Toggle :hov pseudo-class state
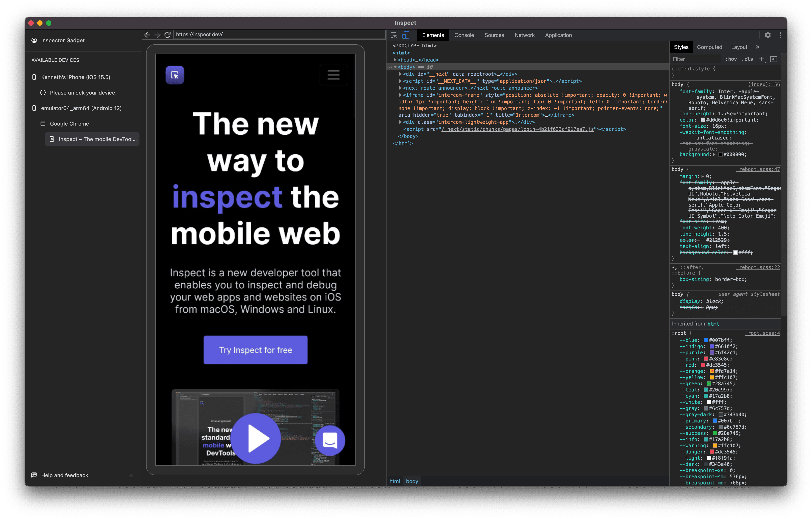Screen dimensions: 812x519 click(x=731, y=59)
